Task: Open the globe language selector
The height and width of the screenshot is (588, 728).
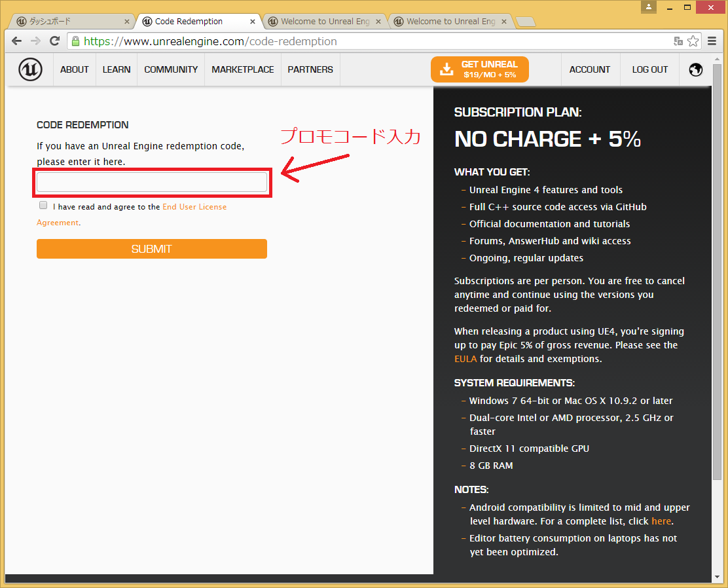Action: click(695, 69)
